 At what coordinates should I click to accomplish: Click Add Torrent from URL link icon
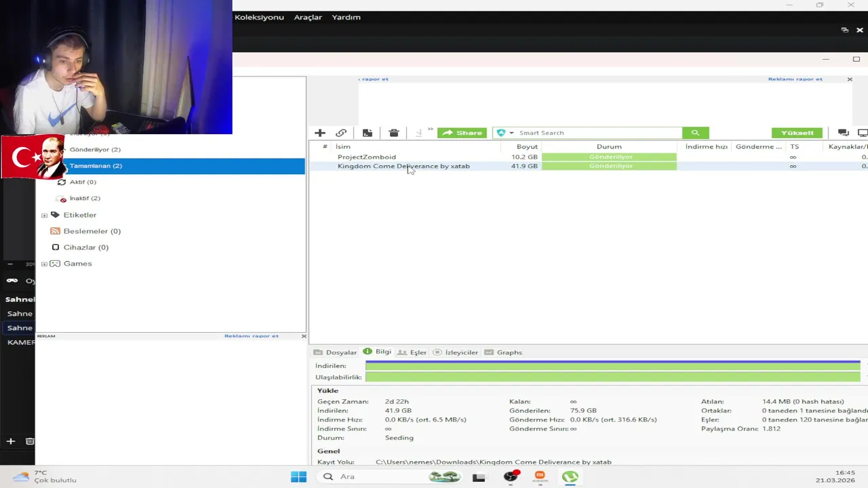[x=341, y=133]
